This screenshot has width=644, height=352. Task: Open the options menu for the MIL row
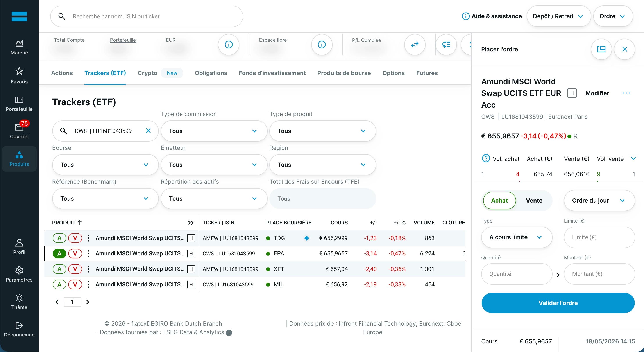(x=88, y=284)
